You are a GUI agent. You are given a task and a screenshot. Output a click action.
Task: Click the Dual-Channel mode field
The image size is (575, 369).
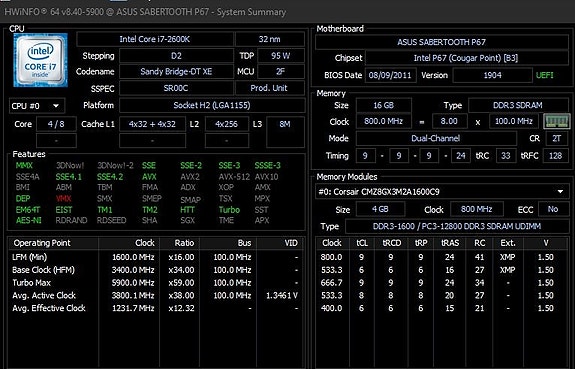436,138
